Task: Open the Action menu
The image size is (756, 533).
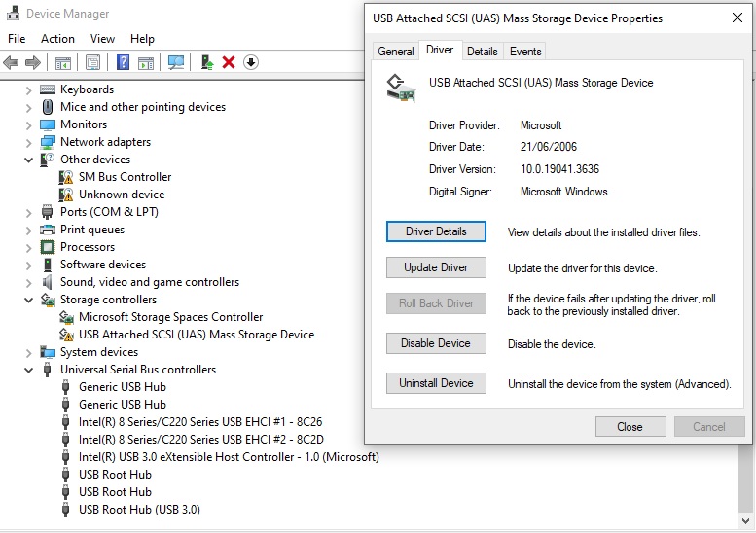Action: click(x=57, y=39)
